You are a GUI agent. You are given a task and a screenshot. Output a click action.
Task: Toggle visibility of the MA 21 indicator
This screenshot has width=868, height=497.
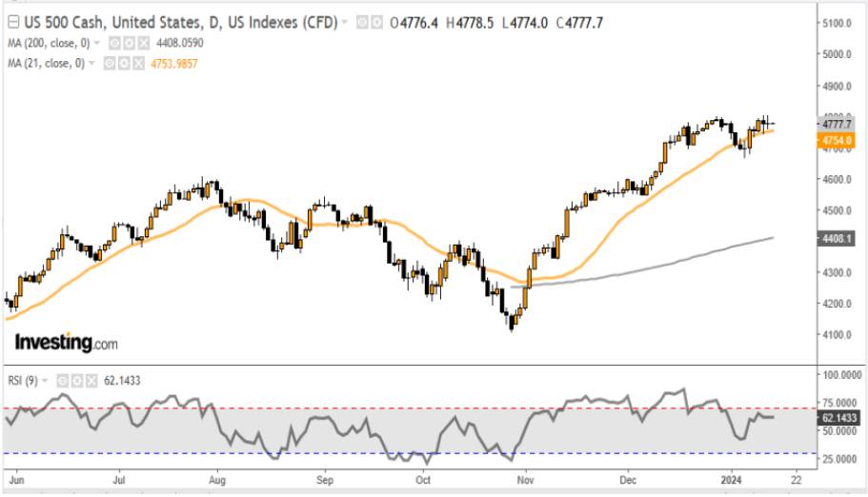[109, 63]
